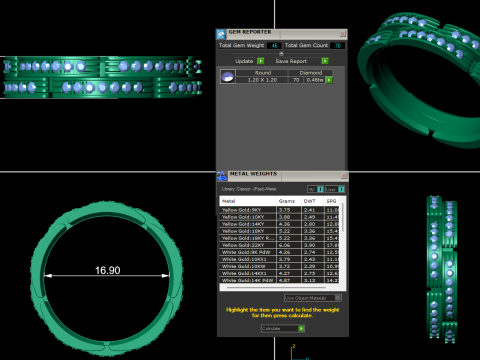Click the 6.06 grams cell

tap(289, 245)
